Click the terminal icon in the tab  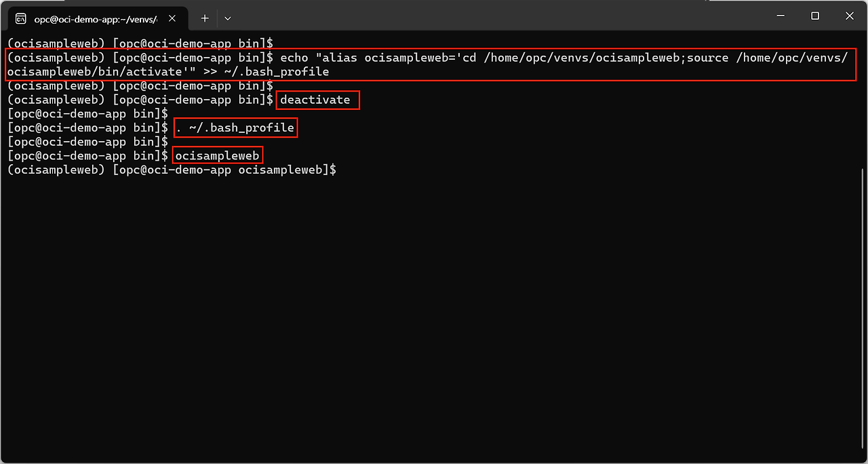click(x=21, y=18)
